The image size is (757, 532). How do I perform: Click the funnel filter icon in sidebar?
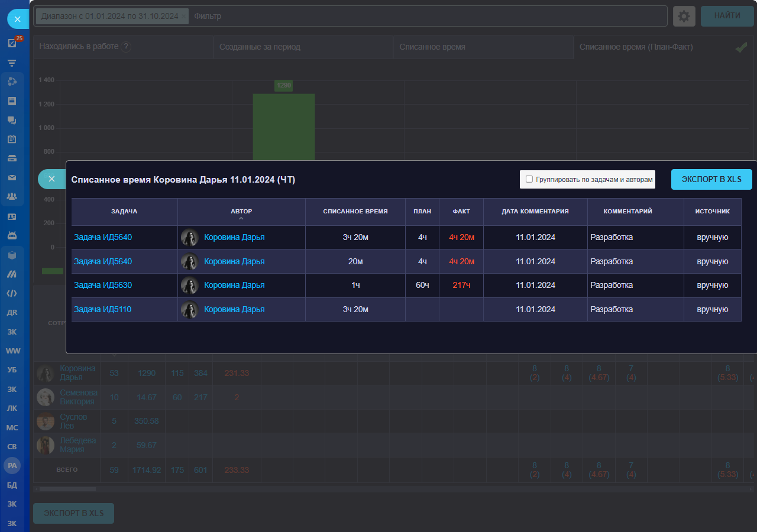[x=12, y=63]
